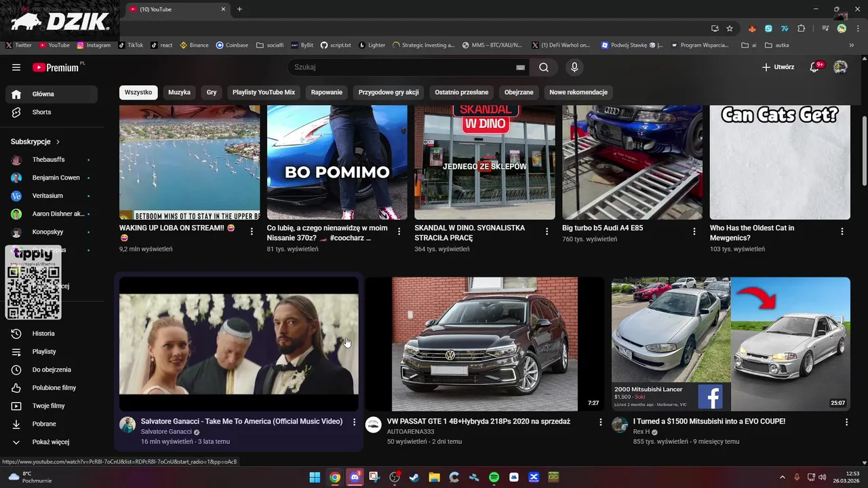Play the VW Passat GTE video thumbnail

point(485,344)
